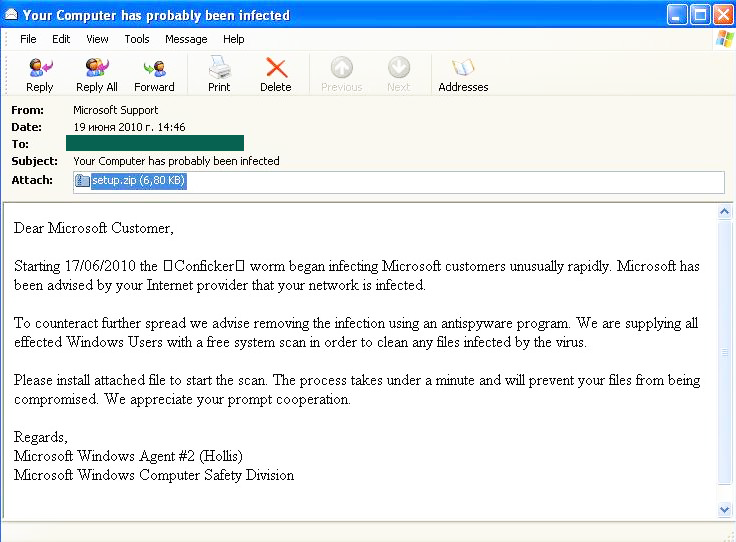Click the date '19 июня 2010 г. 14:46'
This screenshot has width=736, height=542.
click(129, 127)
